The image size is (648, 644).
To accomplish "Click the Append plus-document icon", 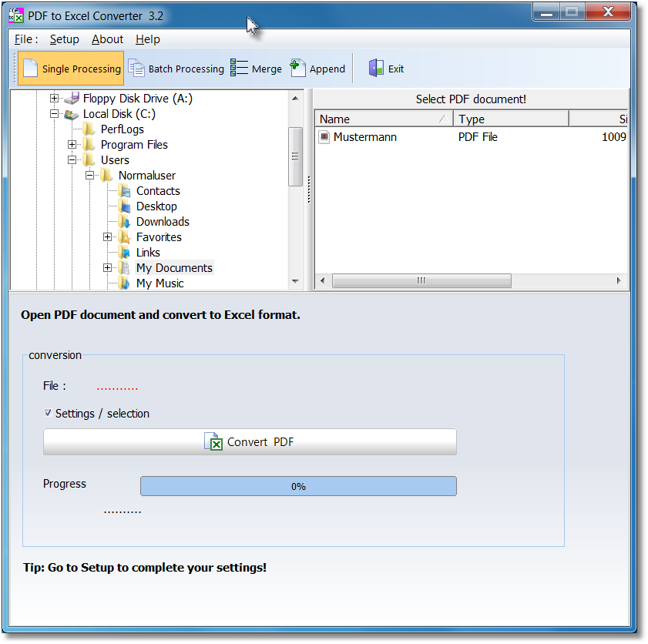I will tap(297, 68).
